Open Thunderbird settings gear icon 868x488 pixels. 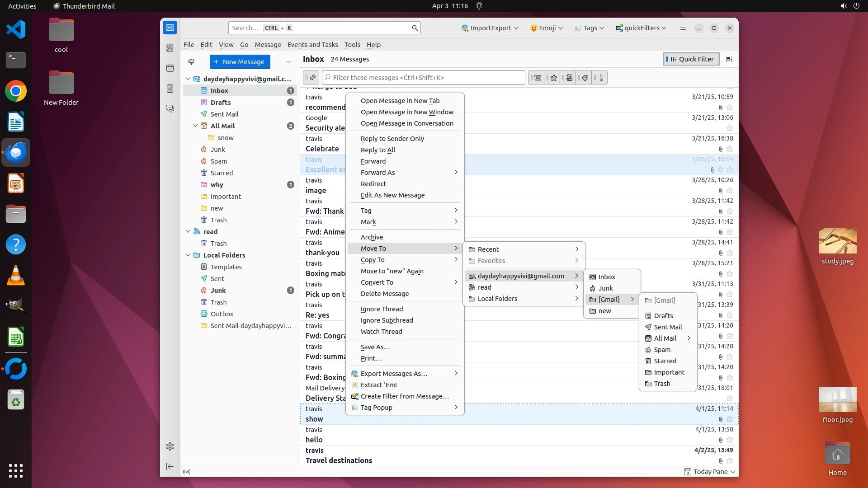tap(170, 446)
